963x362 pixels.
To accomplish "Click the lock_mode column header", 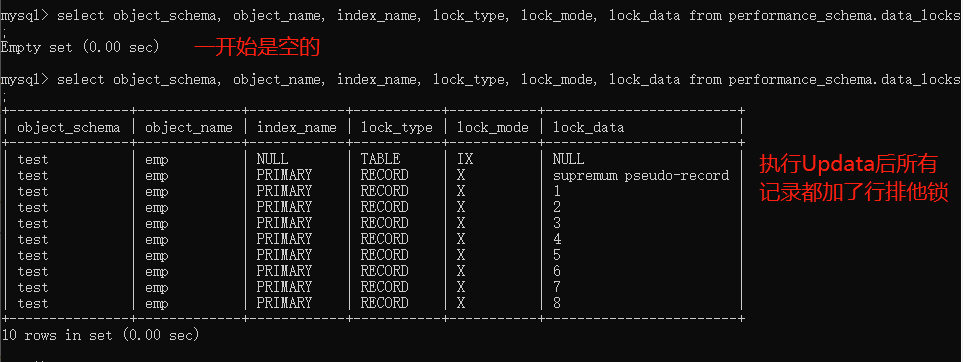I will (493, 128).
